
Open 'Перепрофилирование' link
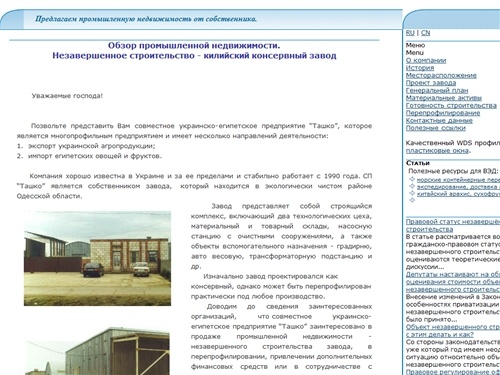point(443,113)
